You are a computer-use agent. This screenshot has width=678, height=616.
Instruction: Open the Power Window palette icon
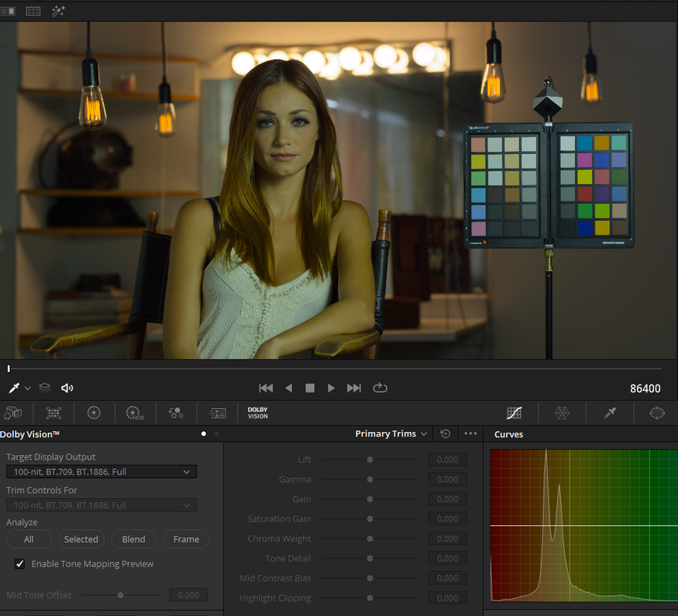[656, 413]
